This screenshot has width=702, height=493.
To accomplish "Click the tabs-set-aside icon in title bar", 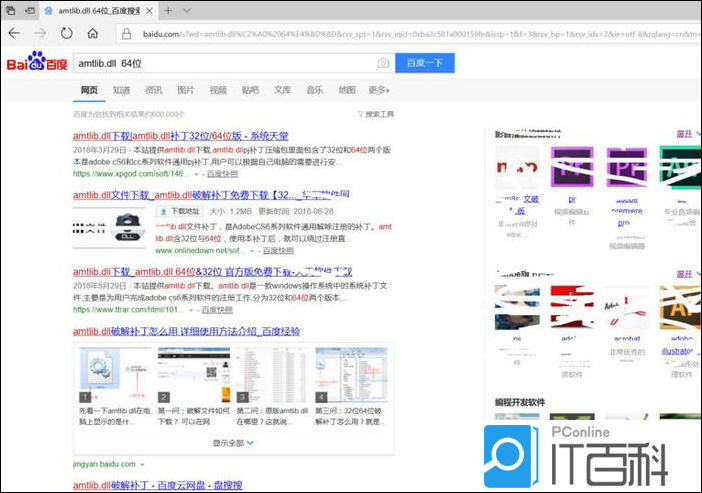I will pyautogui.click(x=10, y=10).
